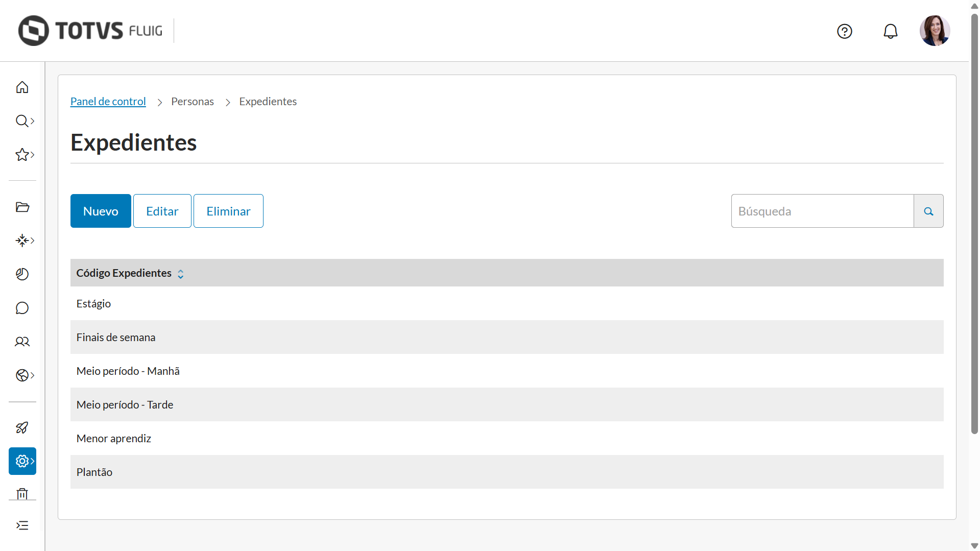Open the notifications bell

pos(890,31)
